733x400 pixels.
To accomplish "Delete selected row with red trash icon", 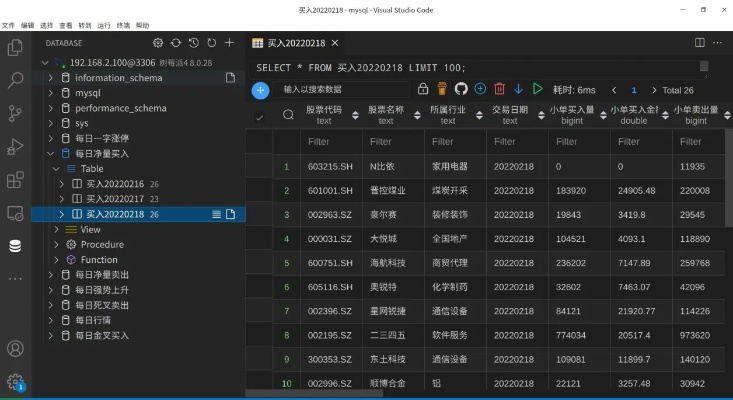I will pos(499,89).
